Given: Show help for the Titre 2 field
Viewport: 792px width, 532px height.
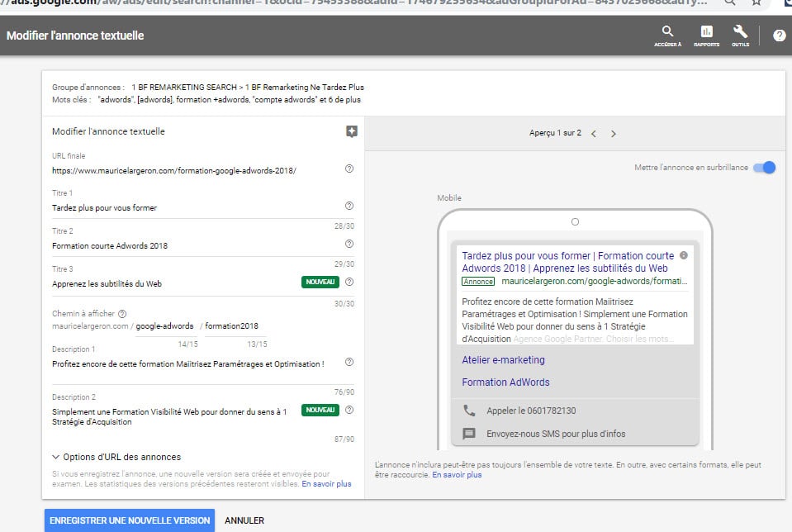Looking at the screenshot, I should 349,244.
